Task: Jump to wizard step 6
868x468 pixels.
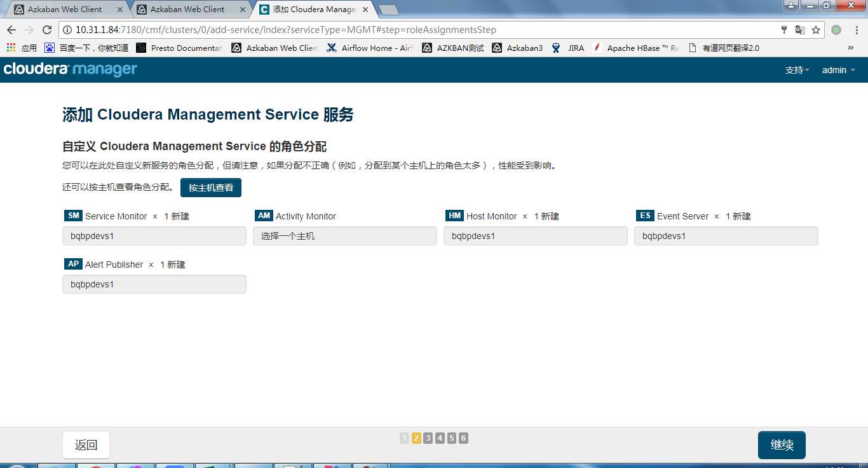Action: (x=463, y=438)
